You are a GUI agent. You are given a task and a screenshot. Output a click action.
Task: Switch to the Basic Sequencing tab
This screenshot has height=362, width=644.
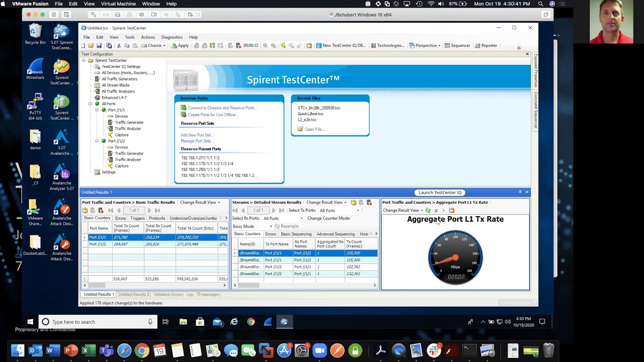(296, 234)
